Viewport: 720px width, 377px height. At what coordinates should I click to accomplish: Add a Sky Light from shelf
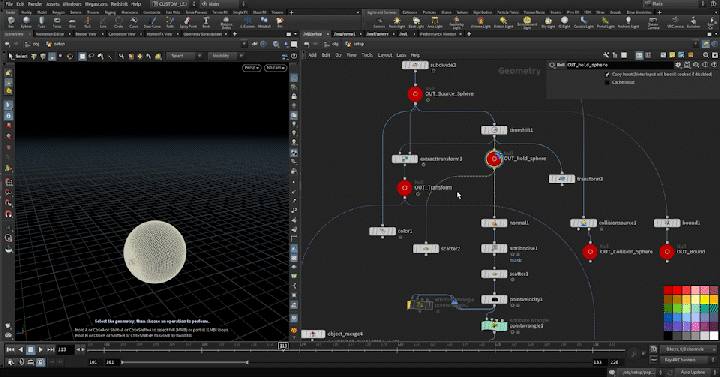pyautogui.click(x=548, y=22)
